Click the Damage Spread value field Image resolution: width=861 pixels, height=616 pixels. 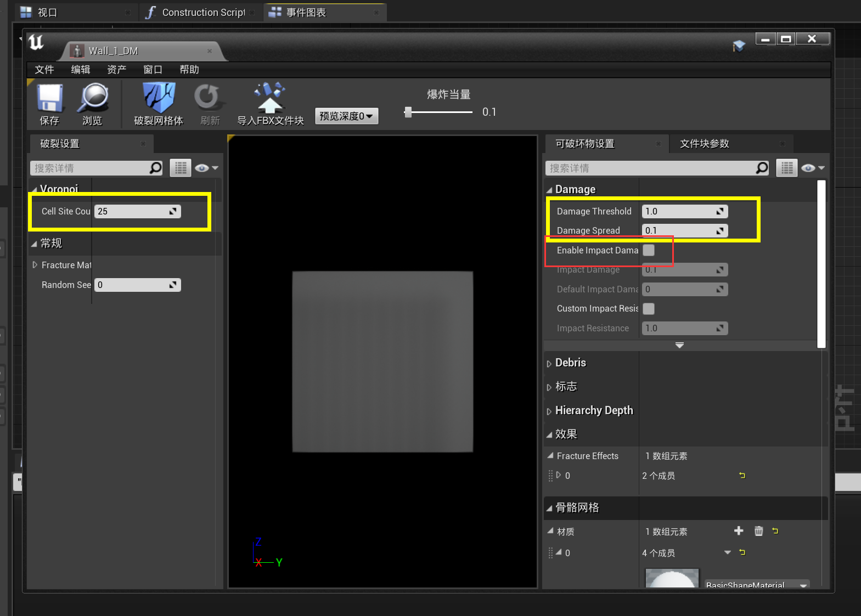pyautogui.click(x=685, y=230)
